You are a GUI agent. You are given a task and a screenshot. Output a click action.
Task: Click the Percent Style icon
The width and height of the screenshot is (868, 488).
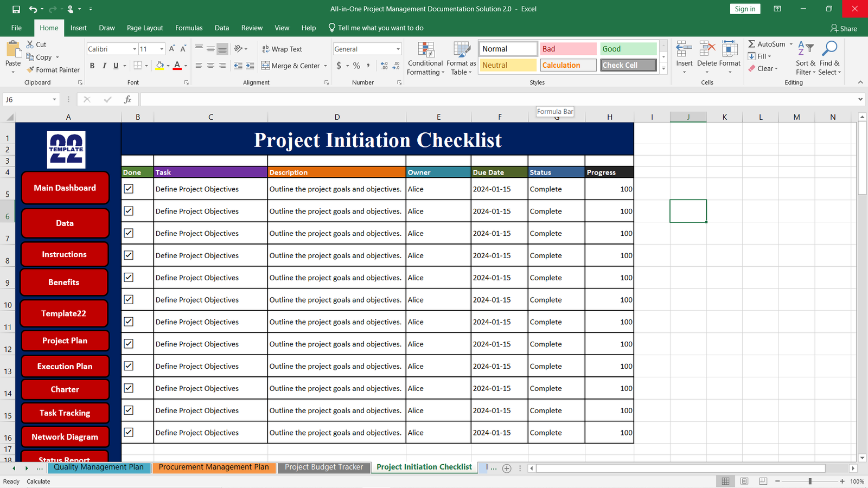[x=356, y=66]
